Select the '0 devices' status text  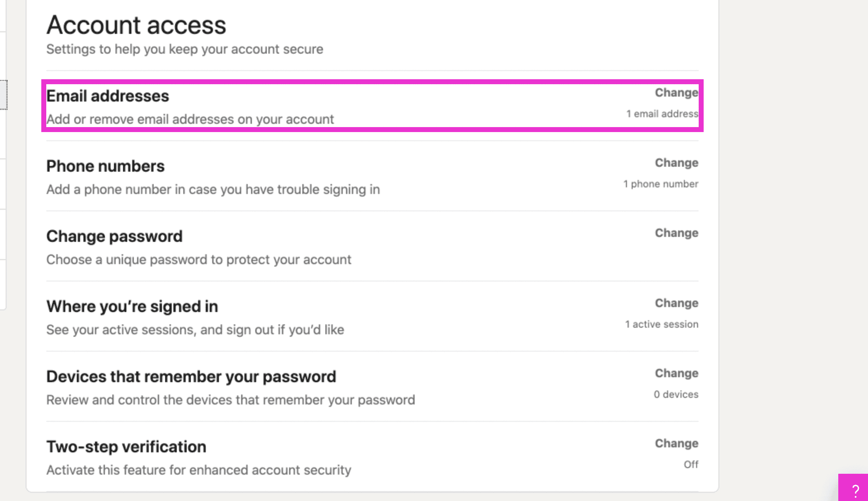coord(676,395)
